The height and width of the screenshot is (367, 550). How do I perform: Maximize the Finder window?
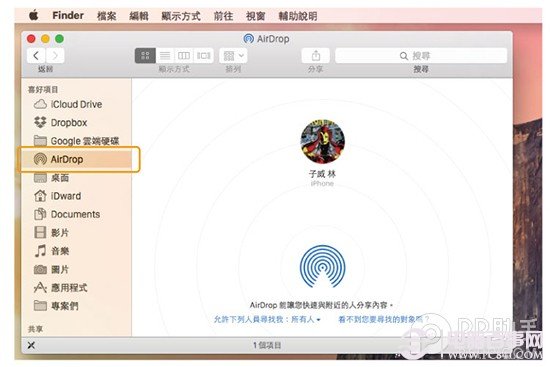[60, 39]
